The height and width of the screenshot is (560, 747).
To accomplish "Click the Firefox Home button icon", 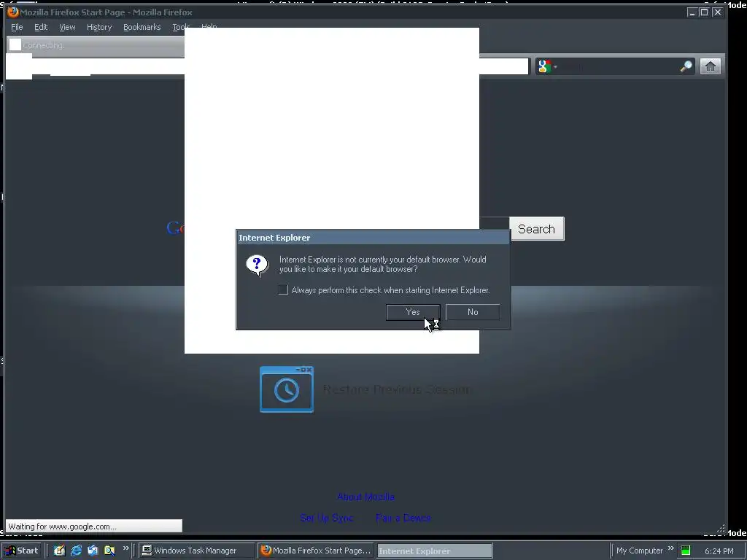I will point(711,66).
